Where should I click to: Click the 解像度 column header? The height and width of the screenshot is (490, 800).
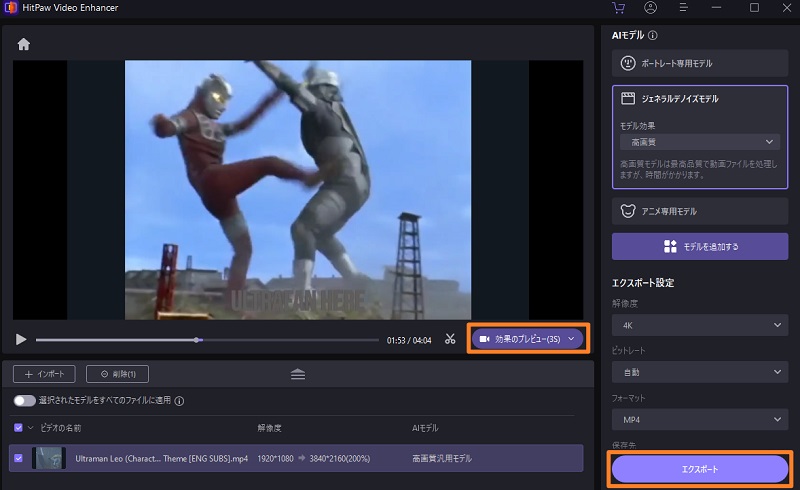coord(269,428)
